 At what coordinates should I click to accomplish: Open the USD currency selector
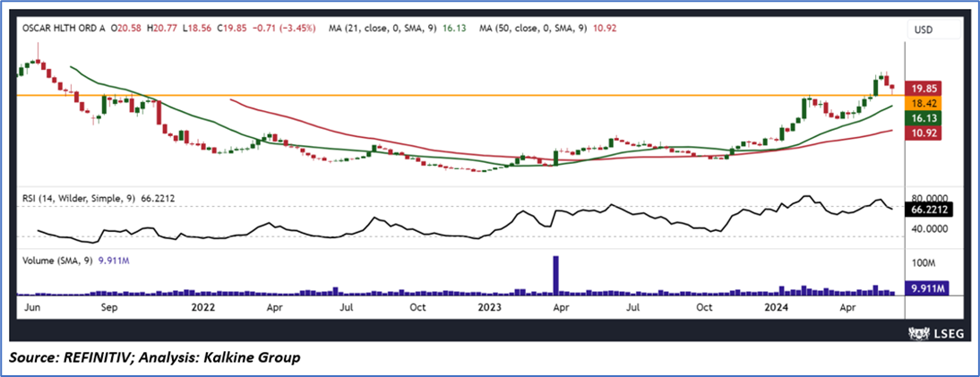[x=934, y=30]
